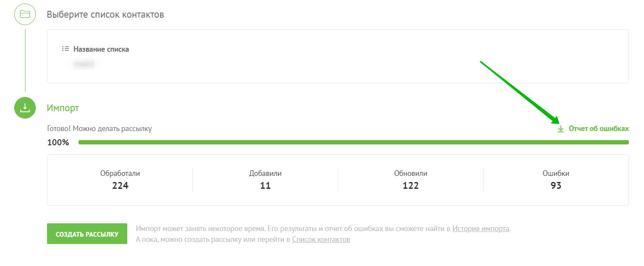Click the folder step icon circle
Screen dimensions: 644x266
[x=25, y=14]
